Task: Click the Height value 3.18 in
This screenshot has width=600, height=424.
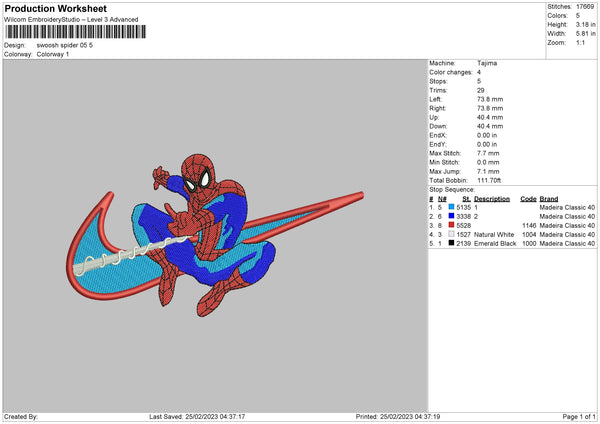Action: [585, 24]
